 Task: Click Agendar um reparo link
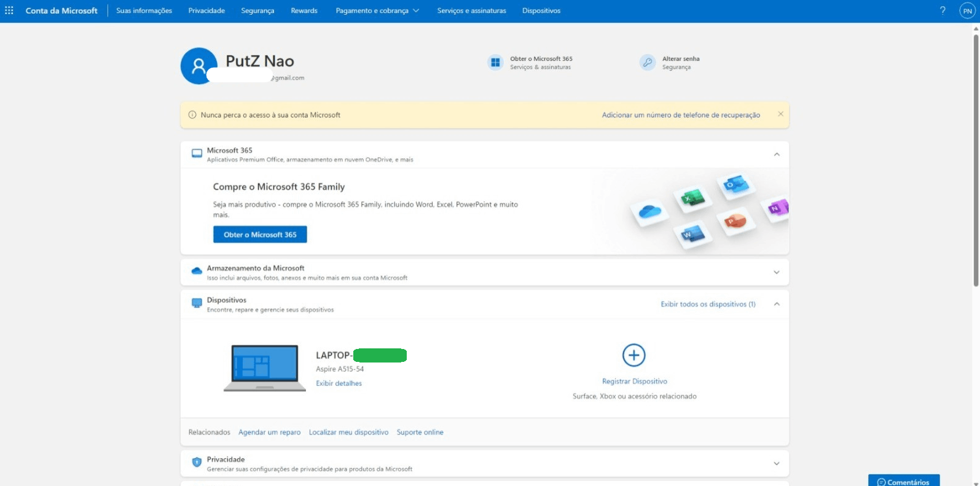269,433
